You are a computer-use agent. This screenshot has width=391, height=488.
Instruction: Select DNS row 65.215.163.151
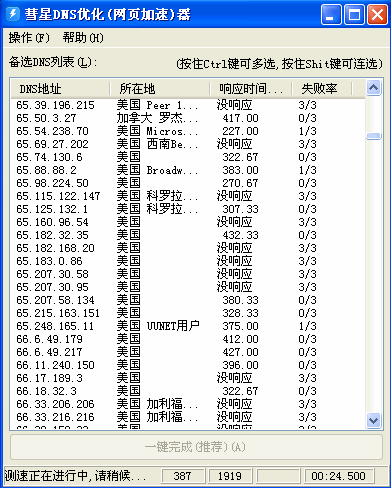pyautogui.click(x=188, y=313)
